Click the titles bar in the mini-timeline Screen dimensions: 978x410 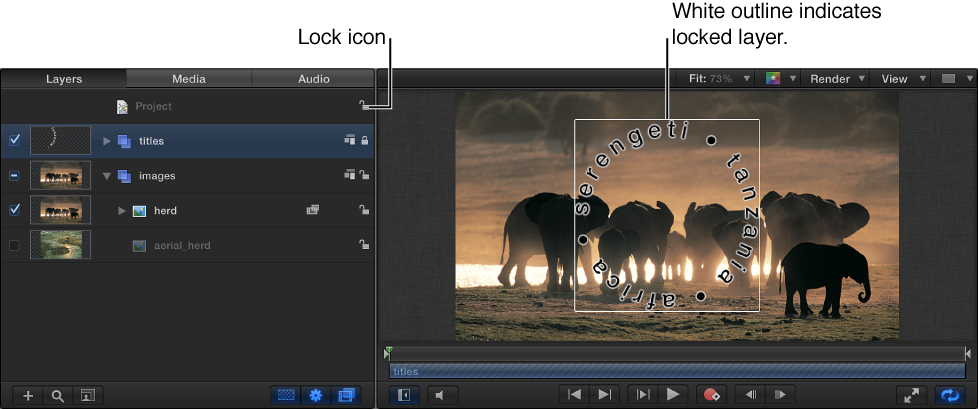677,372
